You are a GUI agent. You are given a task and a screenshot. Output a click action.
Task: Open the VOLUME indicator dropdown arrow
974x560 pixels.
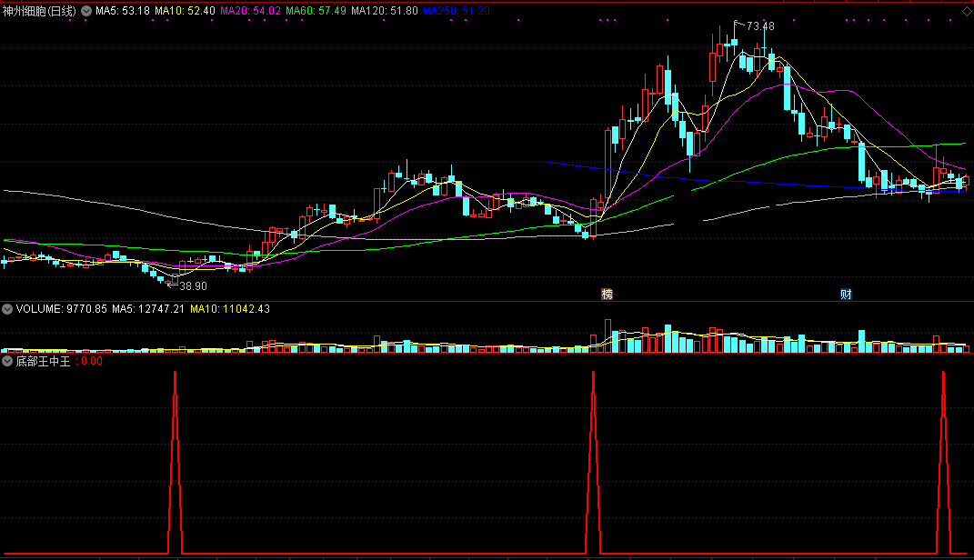[x=7, y=308]
